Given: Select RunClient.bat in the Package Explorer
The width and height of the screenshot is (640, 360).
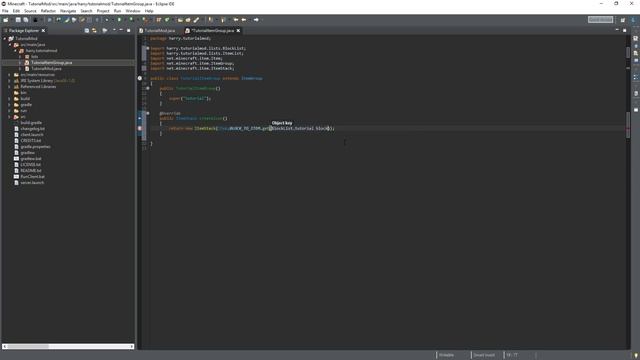Looking at the screenshot, I should click(33, 177).
